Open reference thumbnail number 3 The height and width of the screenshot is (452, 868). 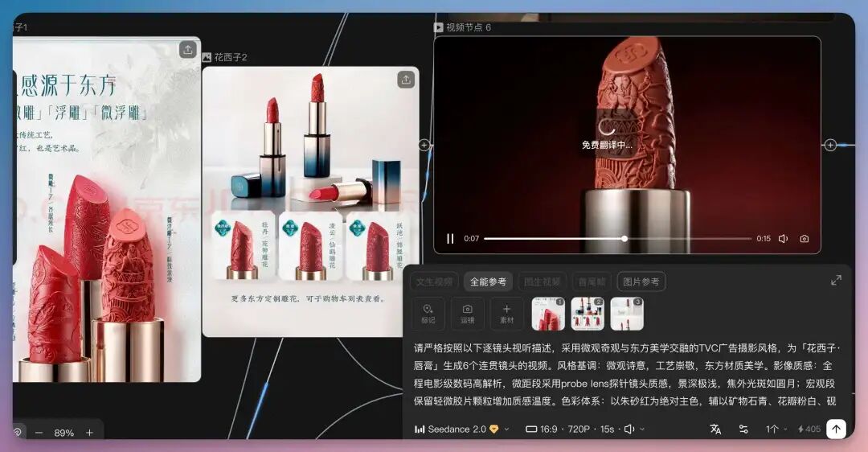tap(627, 314)
